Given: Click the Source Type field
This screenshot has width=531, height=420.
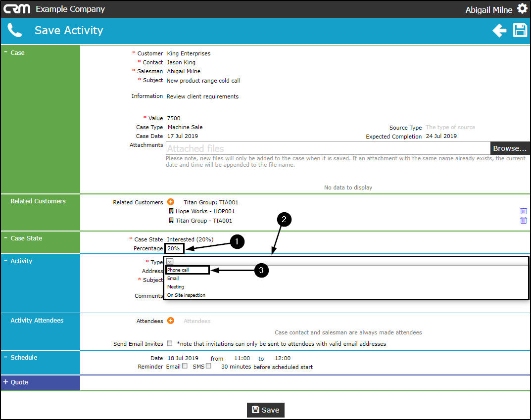Looking at the screenshot, I should tap(450, 127).
